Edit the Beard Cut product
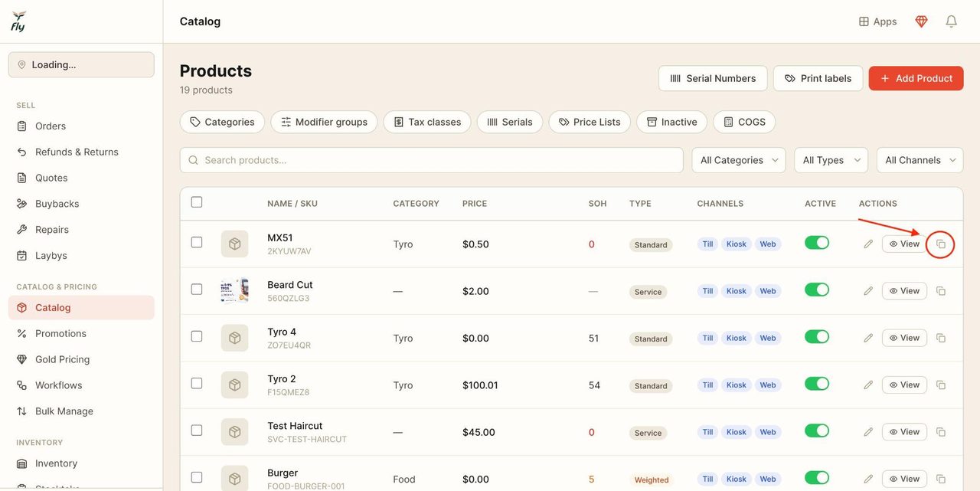 click(868, 291)
